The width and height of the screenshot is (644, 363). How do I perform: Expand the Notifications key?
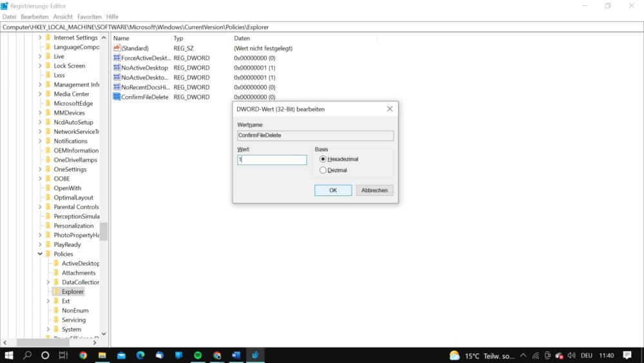click(x=40, y=141)
